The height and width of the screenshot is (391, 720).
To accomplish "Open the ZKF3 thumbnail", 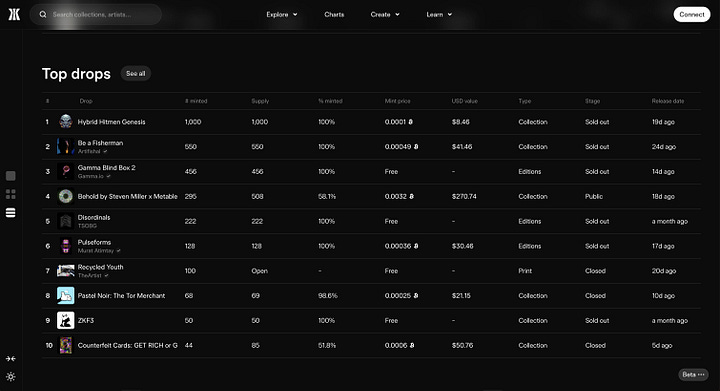I will click(x=66, y=320).
